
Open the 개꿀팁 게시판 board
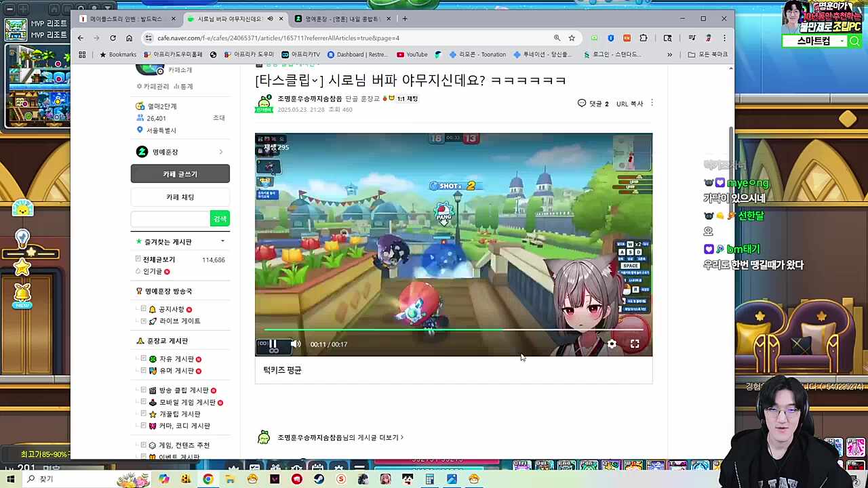click(x=180, y=414)
